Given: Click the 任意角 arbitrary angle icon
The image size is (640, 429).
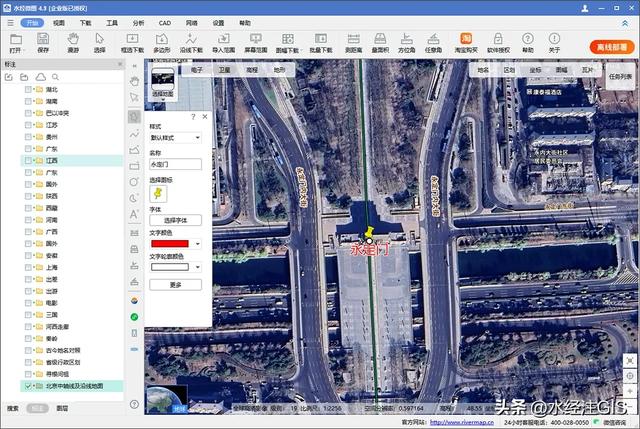Looking at the screenshot, I should (x=433, y=39).
